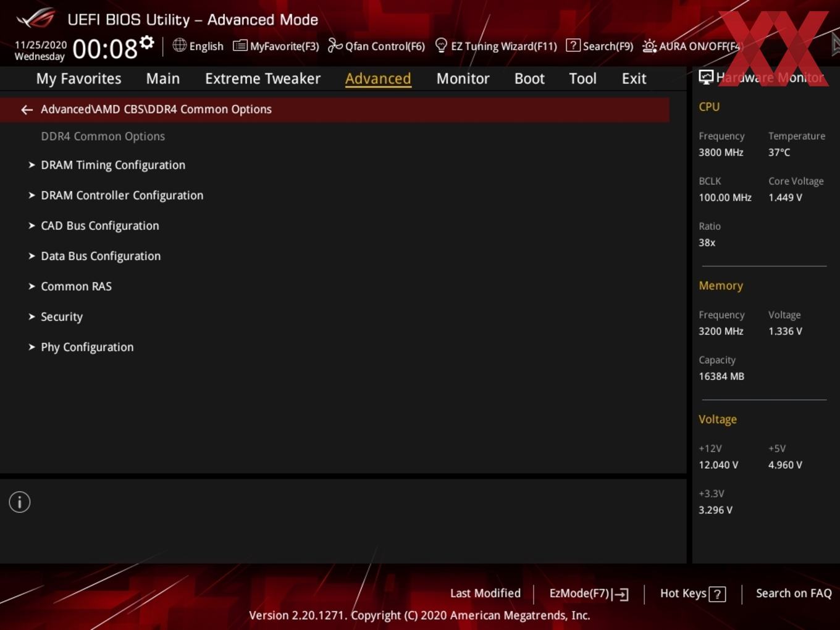The height and width of the screenshot is (630, 840).
Task: Open time settings gear icon
Action: [147, 43]
